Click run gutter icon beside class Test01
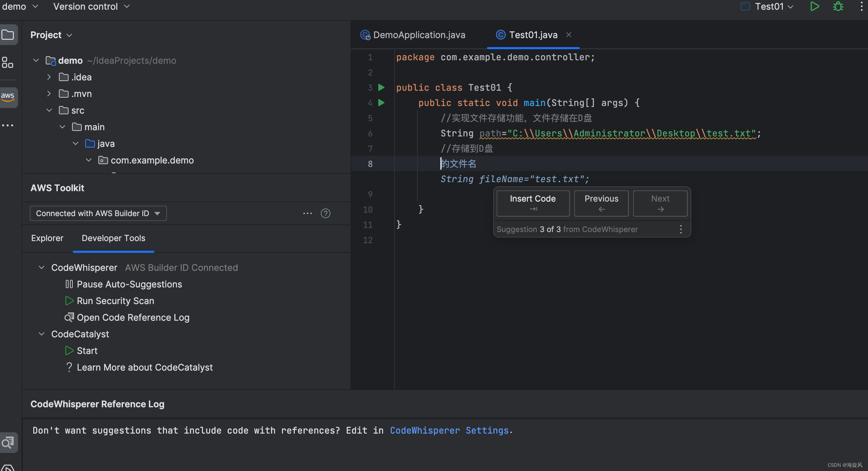 [x=381, y=88]
